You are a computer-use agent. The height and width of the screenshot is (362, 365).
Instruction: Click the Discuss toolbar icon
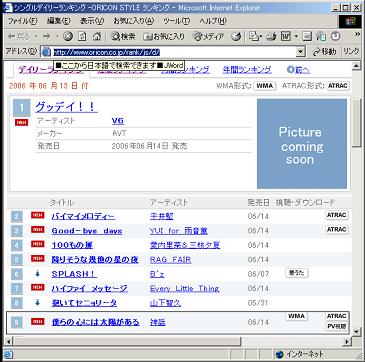tap(307, 36)
